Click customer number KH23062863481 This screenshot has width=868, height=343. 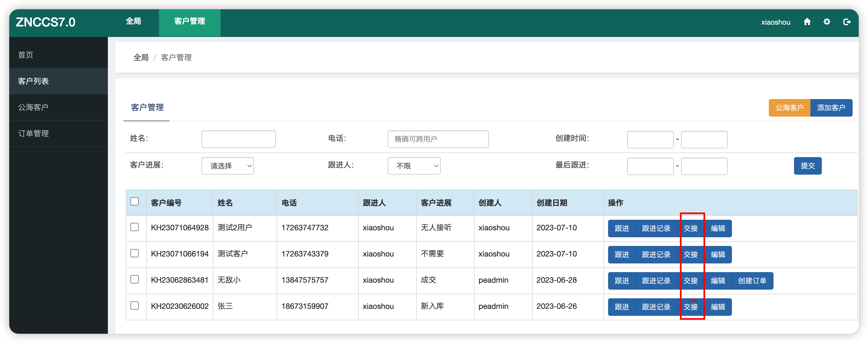tap(180, 280)
